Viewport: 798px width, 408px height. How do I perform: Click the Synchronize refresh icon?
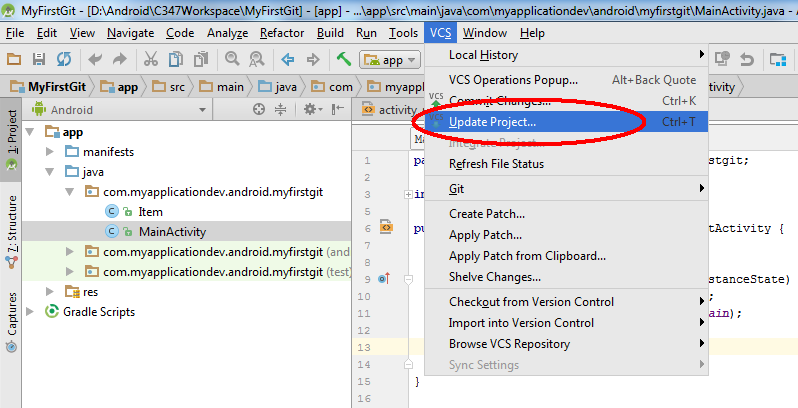click(x=64, y=60)
